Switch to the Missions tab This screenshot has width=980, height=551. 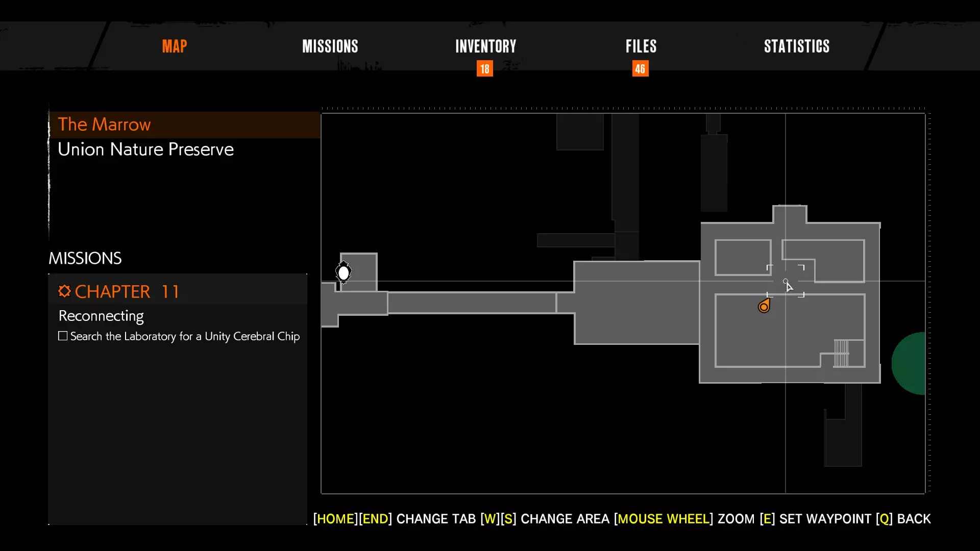[330, 46]
